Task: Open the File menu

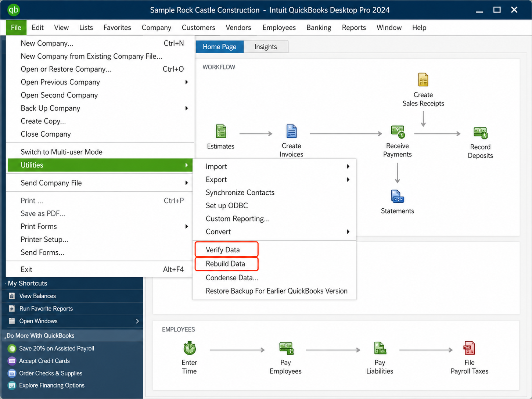Action: [x=16, y=28]
